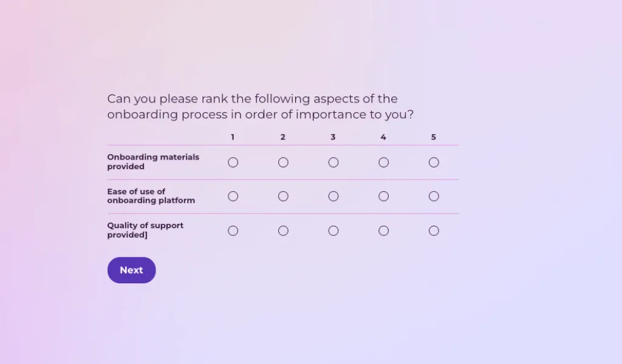Select 2 for Quality of support provided
Screen dimensions: 622x364
283,231
